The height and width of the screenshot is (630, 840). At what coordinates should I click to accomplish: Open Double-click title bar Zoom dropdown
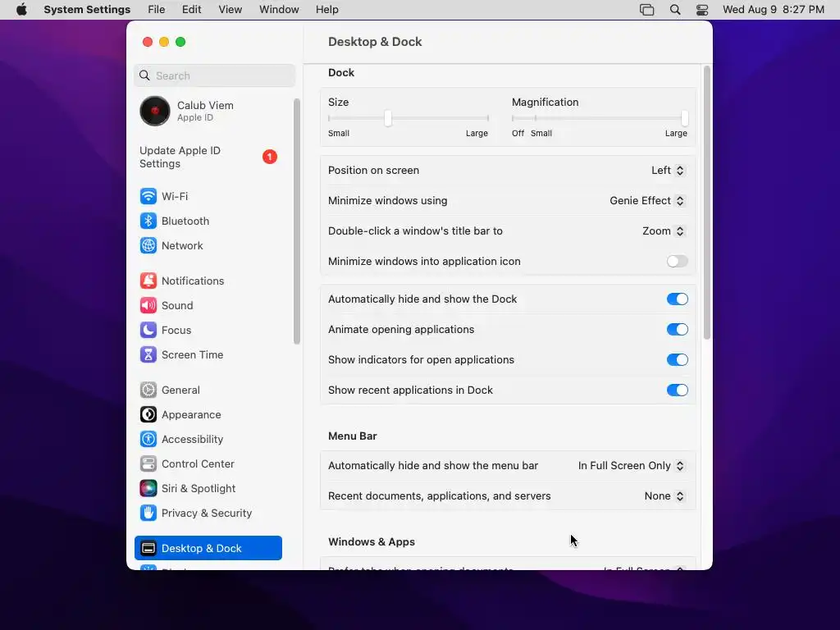point(663,231)
